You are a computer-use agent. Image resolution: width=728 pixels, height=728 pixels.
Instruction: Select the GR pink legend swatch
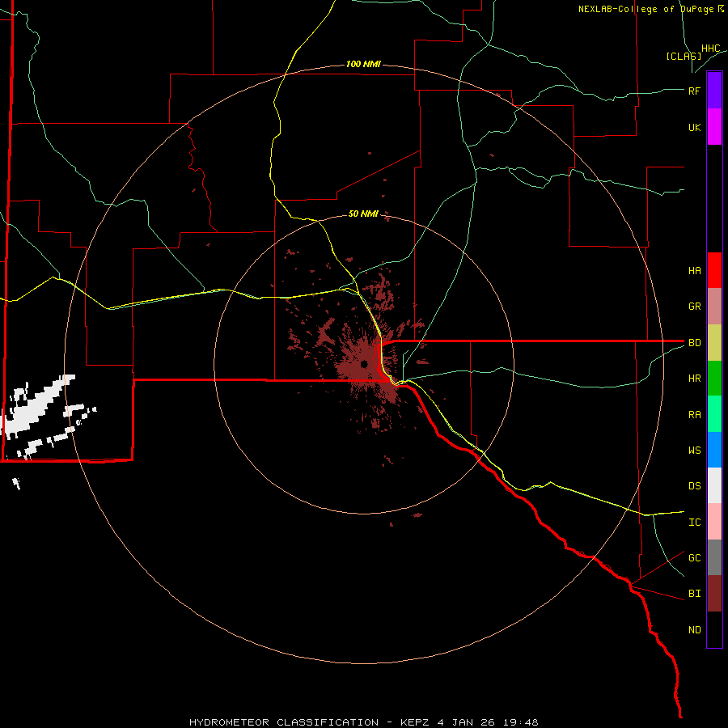[714, 307]
